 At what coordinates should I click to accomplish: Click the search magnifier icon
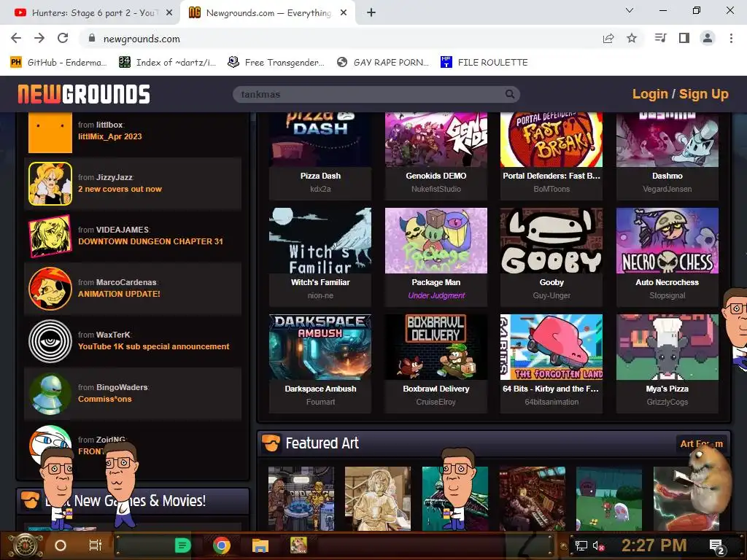[x=510, y=94]
